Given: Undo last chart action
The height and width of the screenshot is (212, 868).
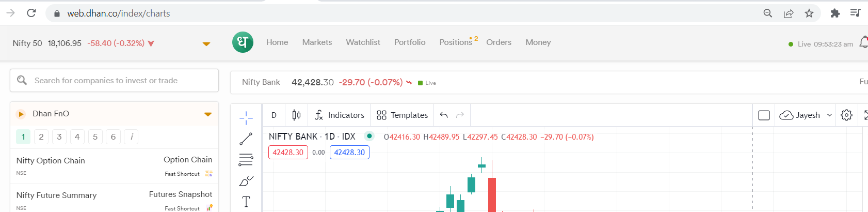Looking at the screenshot, I should coord(444,115).
